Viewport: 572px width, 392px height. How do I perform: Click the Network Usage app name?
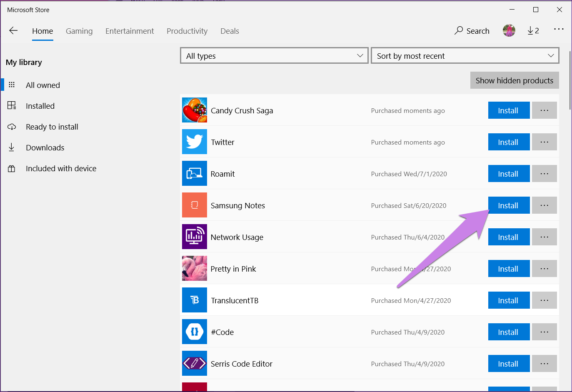(x=237, y=237)
